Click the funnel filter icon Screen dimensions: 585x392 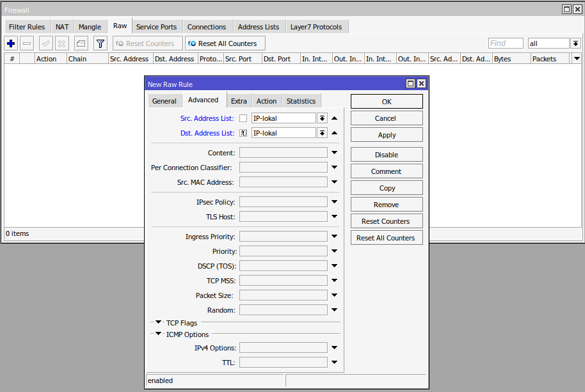coord(100,43)
